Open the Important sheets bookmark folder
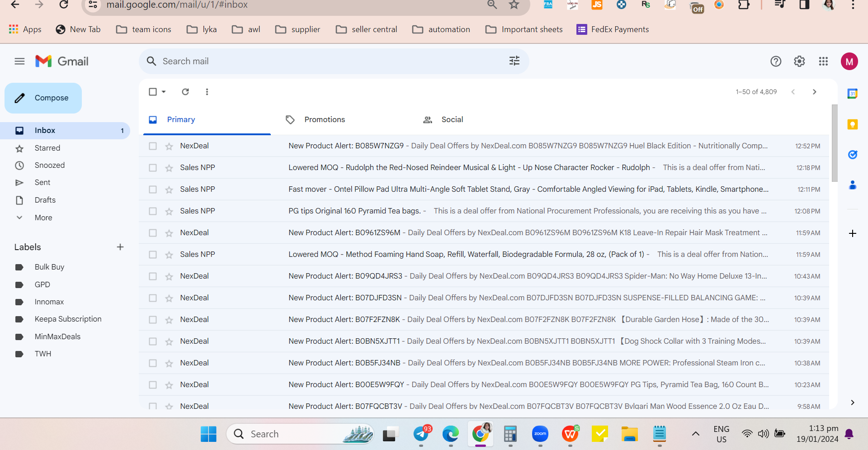The image size is (868, 450). 524,29
